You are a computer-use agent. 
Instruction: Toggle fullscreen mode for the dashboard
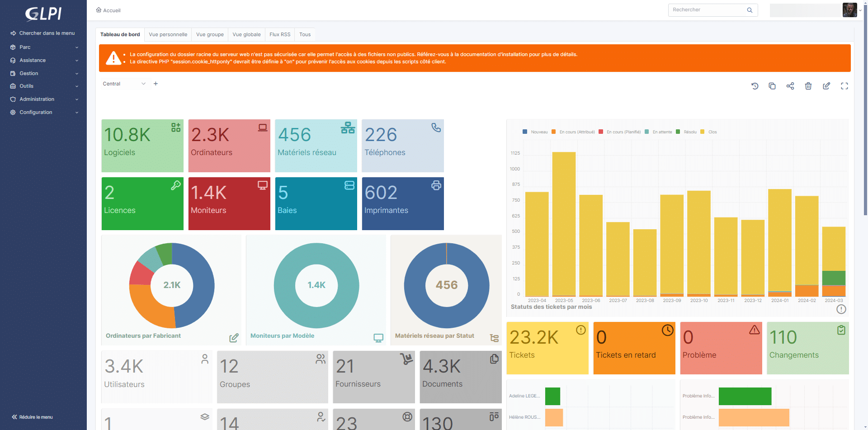(x=844, y=86)
